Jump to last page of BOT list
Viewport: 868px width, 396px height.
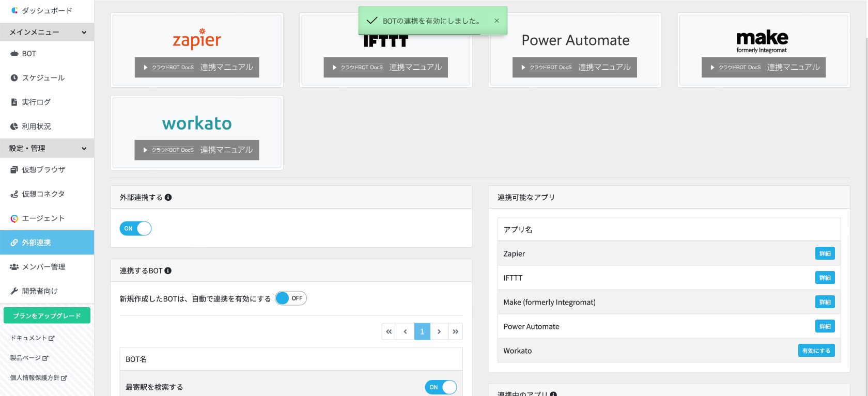pyautogui.click(x=455, y=331)
